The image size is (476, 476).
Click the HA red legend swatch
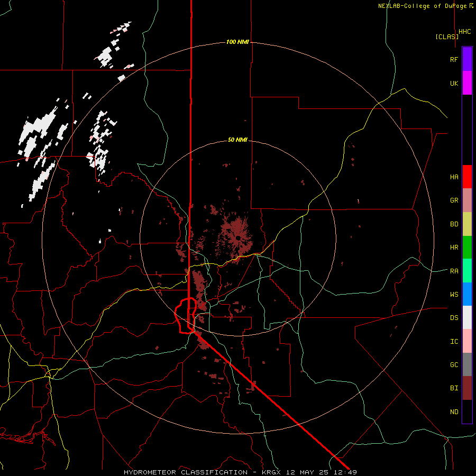pos(467,177)
